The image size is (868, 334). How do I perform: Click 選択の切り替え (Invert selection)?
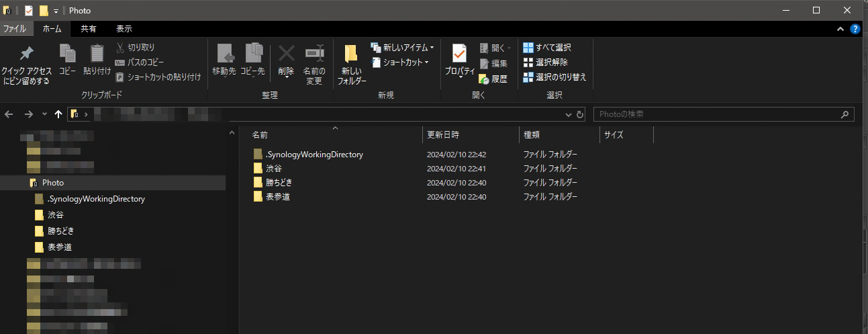(554, 77)
